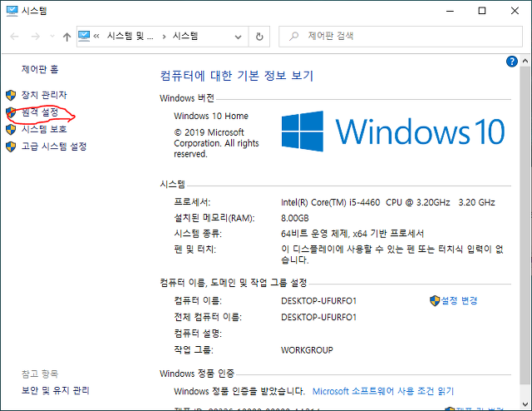Maximize the 시스템 window

pyautogui.click(x=482, y=11)
